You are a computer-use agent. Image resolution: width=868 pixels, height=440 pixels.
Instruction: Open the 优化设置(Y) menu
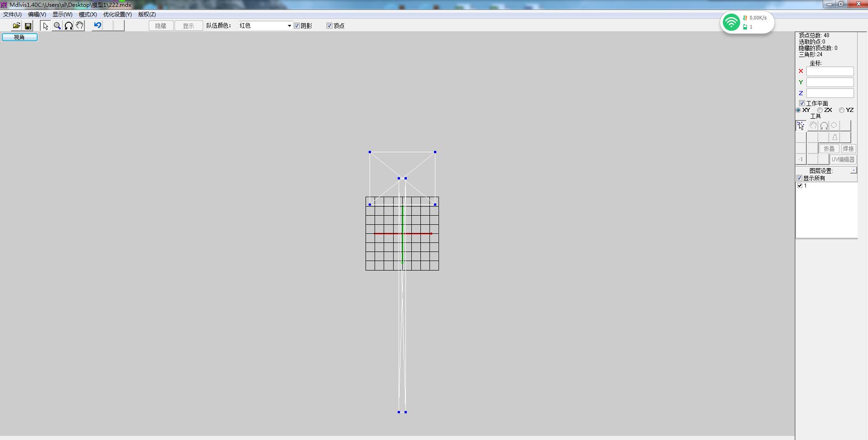click(x=117, y=15)
